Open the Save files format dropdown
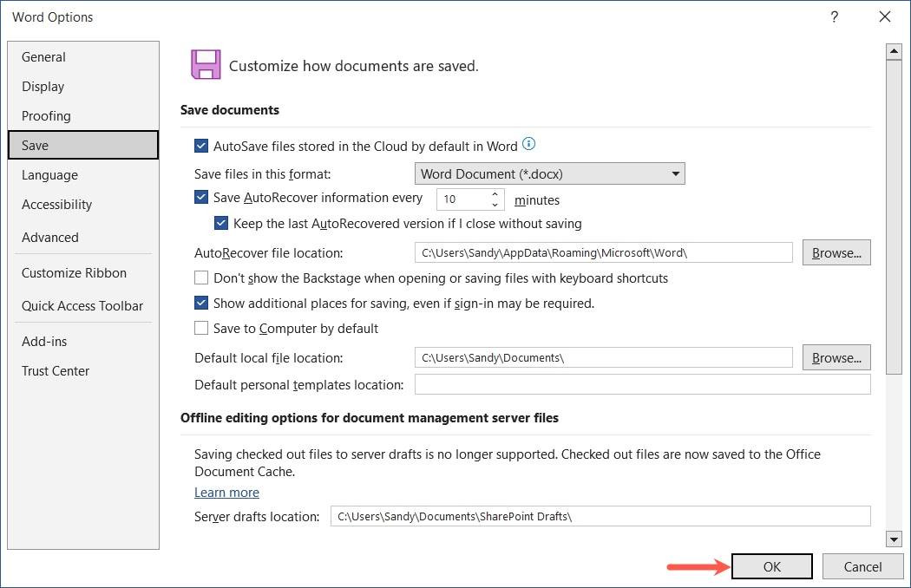911x588 pixels. click(675, 173)
